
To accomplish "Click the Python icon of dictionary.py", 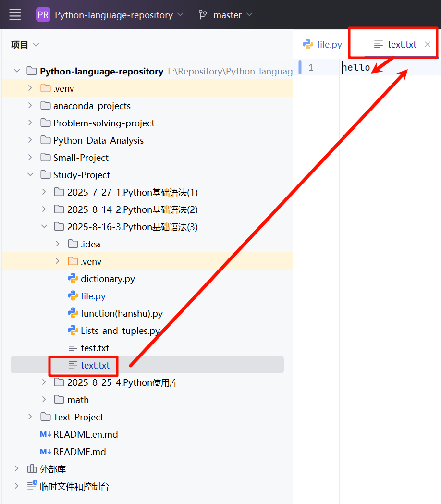I will coord(73,278).
